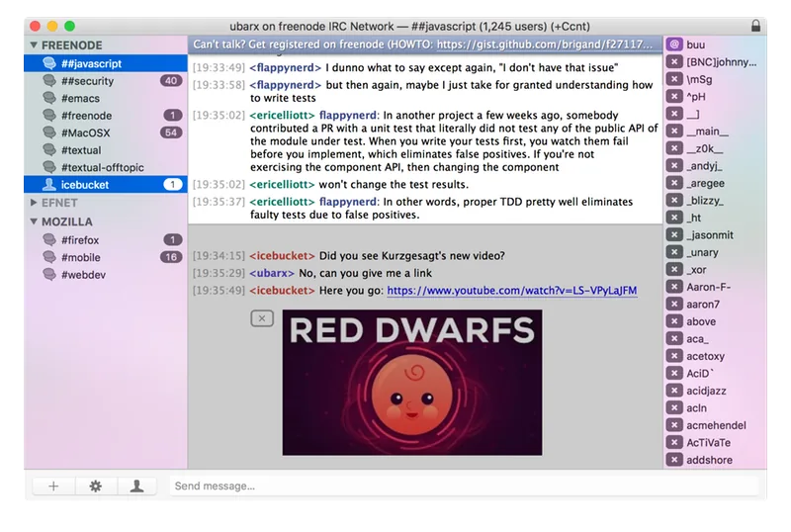
Task: Close the inline video preview
Action: click(x=262, y=318)
